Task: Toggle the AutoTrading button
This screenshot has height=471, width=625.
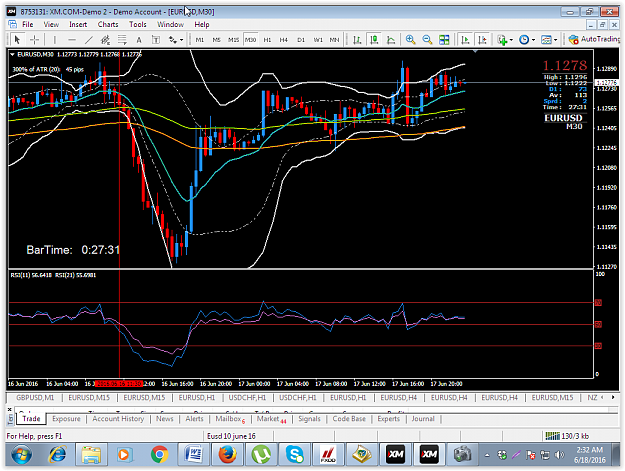Action: point(594,39)
